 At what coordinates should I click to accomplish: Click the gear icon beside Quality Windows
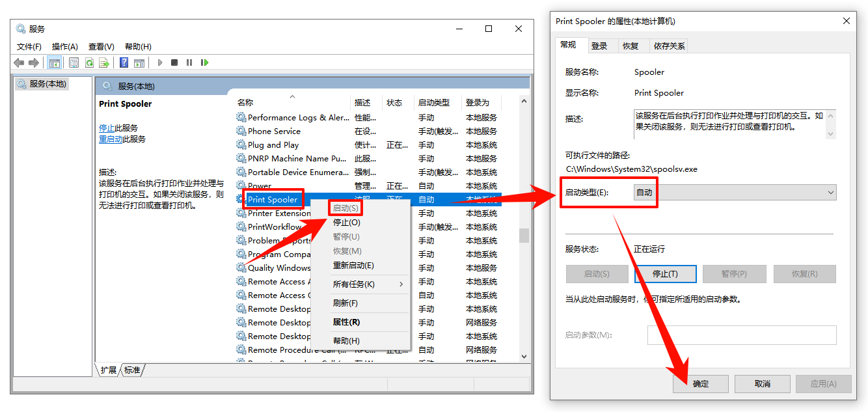(241, 268)
